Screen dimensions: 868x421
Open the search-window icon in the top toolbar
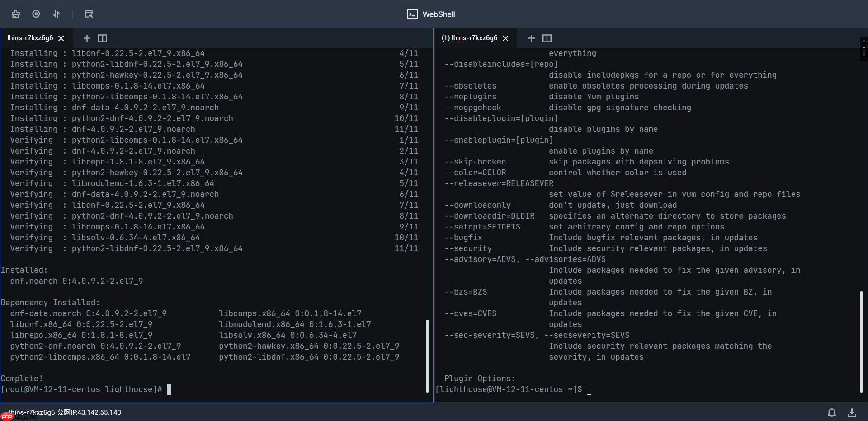click(x=89, y=14)
